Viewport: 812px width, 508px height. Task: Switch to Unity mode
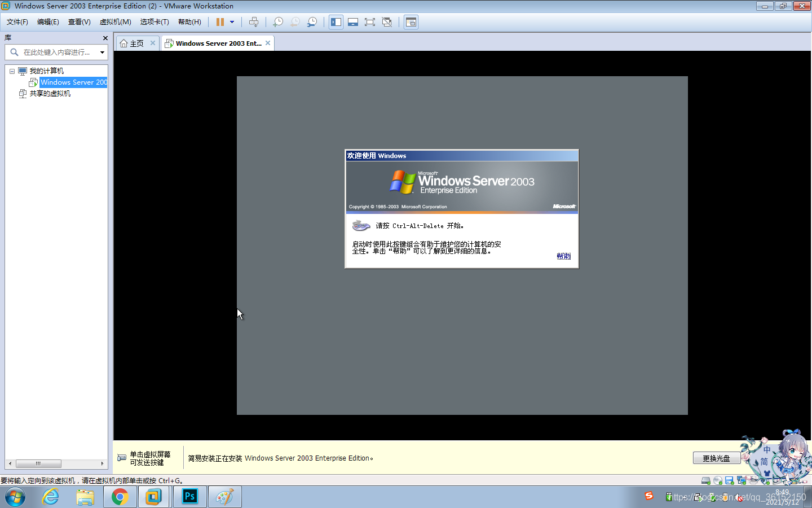pos(387,22)
